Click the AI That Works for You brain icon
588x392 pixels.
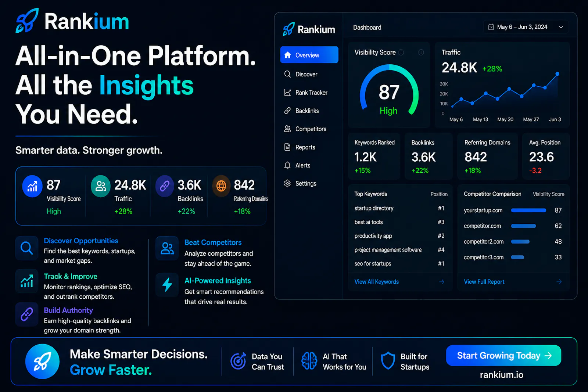click(309, 361)
